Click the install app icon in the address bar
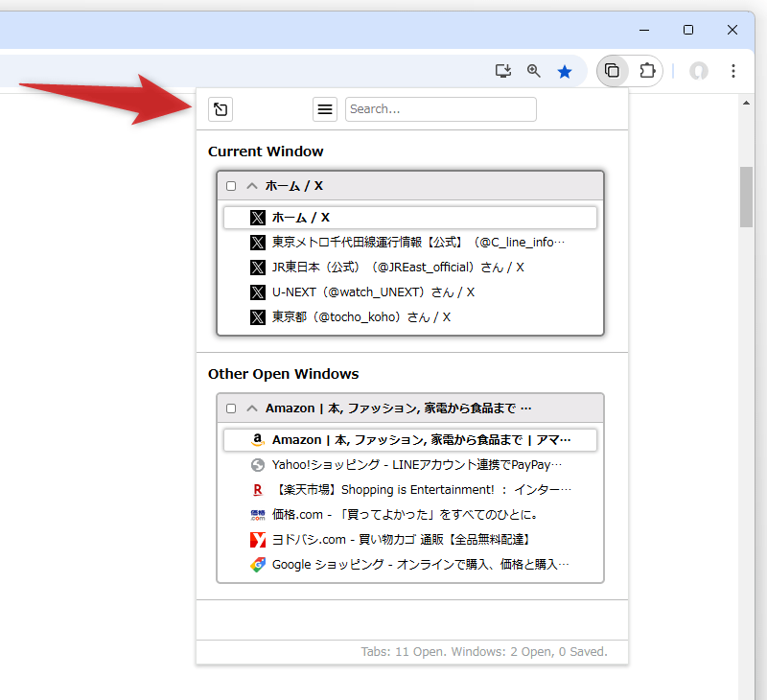 pyautogui.click(x=502, y=71)
